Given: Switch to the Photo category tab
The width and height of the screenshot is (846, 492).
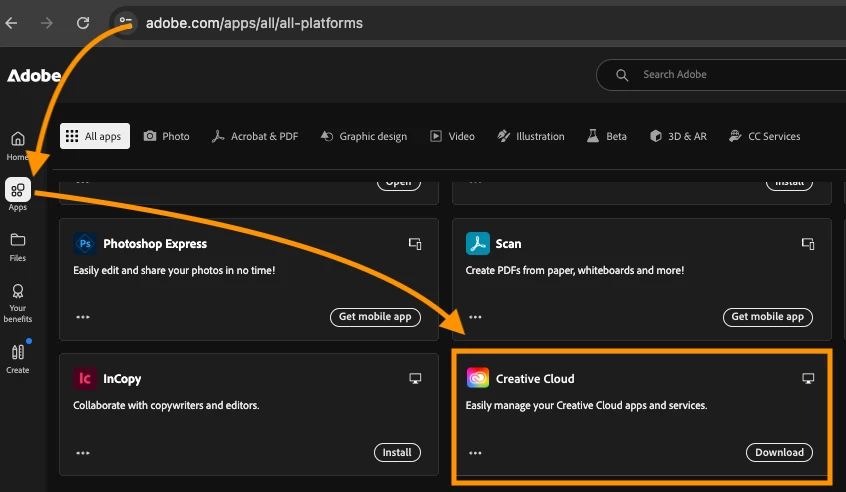Looking at the screenshot, I should [x=167, y=136].
